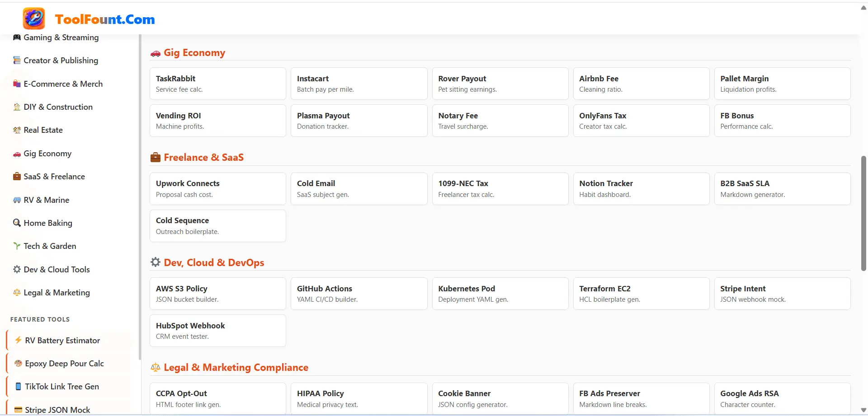Viewport: 868px width, 416px height.
Task: Click the scrollbar down arrow
Action: tap(863, 411)
